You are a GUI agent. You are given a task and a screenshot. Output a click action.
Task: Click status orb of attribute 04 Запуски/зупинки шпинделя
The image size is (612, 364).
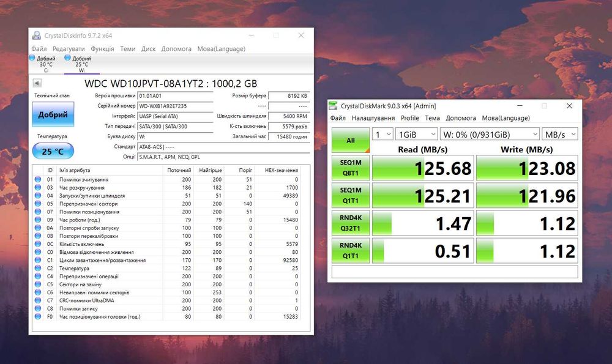pos(38,196)
